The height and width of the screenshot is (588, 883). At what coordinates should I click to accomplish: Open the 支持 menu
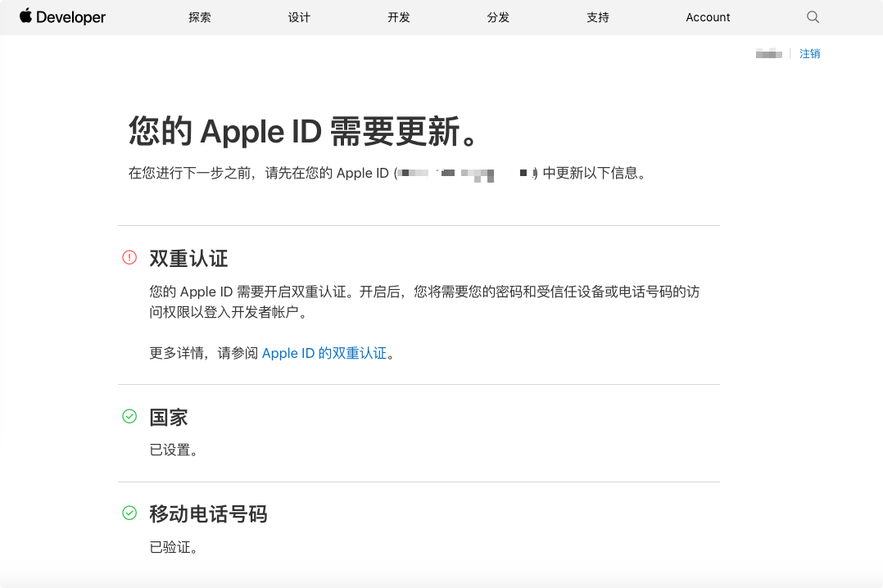coord(598,17)
